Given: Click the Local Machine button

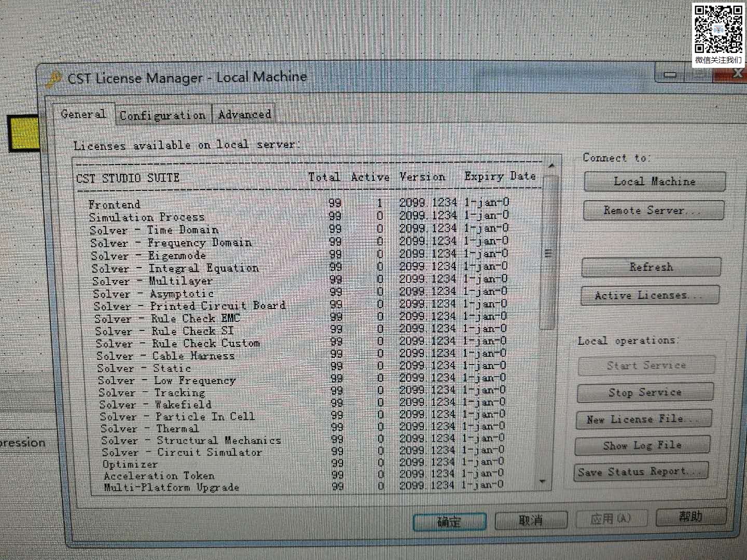Looking at the screenshot, I should pos(654,181).
